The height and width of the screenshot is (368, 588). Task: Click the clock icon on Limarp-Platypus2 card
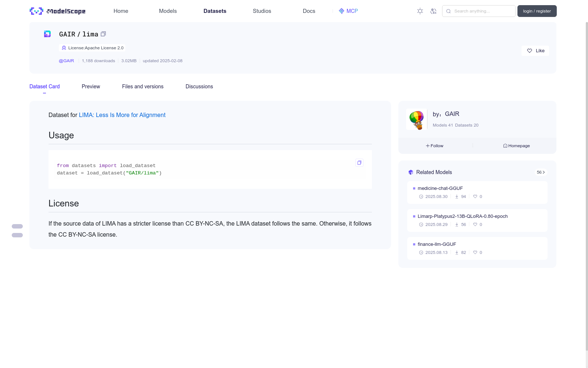[x=421, y=224]
